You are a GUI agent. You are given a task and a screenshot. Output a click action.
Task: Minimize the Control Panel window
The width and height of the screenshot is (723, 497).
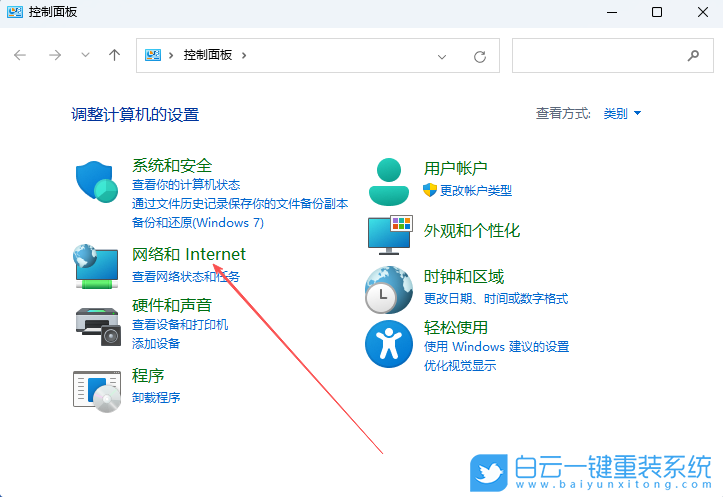click(612, 12)
